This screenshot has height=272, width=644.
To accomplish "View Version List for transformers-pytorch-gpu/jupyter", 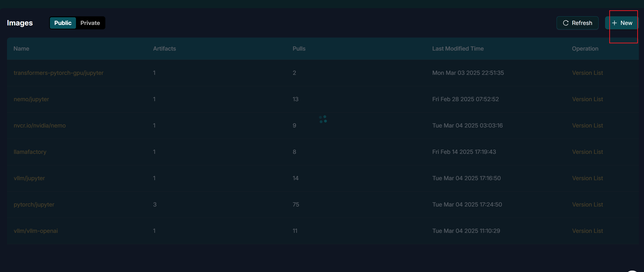I will [x=587, y=73].
